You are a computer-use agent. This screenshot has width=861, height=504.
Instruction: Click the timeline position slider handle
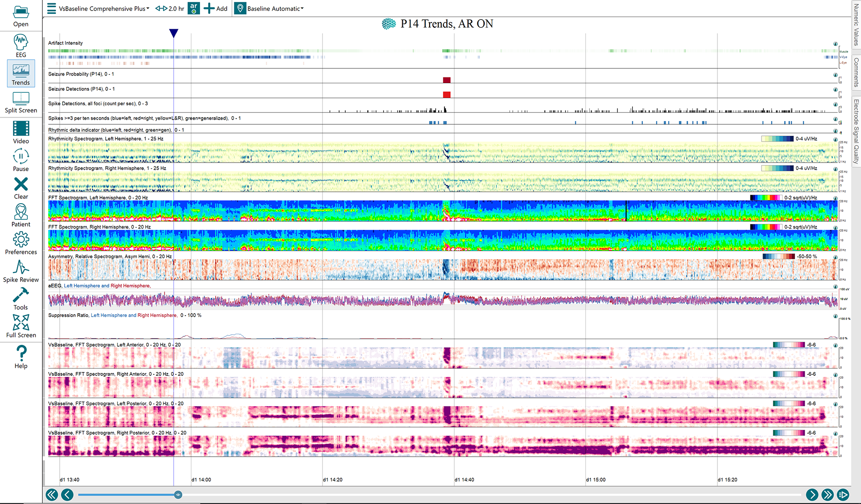pos(178,494)
